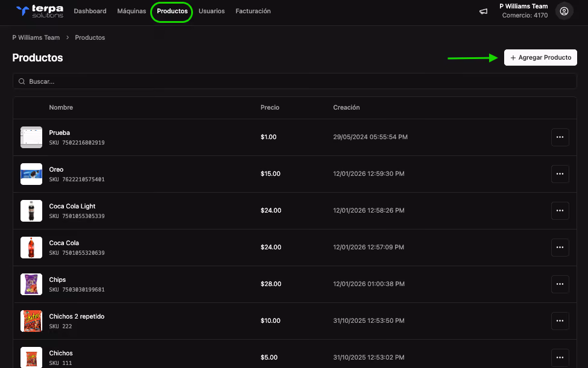Viewport: 588px width, 368px height.
Task: Click the search magnifier icon
Action: coord(22,81)
